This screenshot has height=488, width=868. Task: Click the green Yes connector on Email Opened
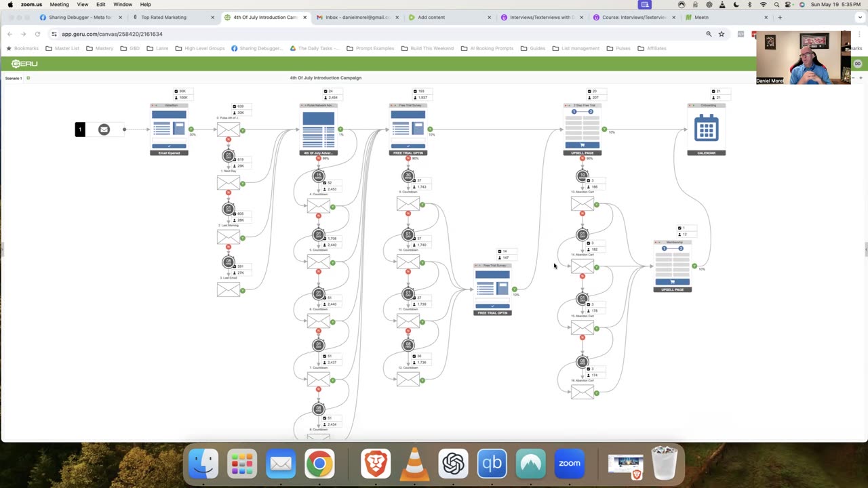191,129
